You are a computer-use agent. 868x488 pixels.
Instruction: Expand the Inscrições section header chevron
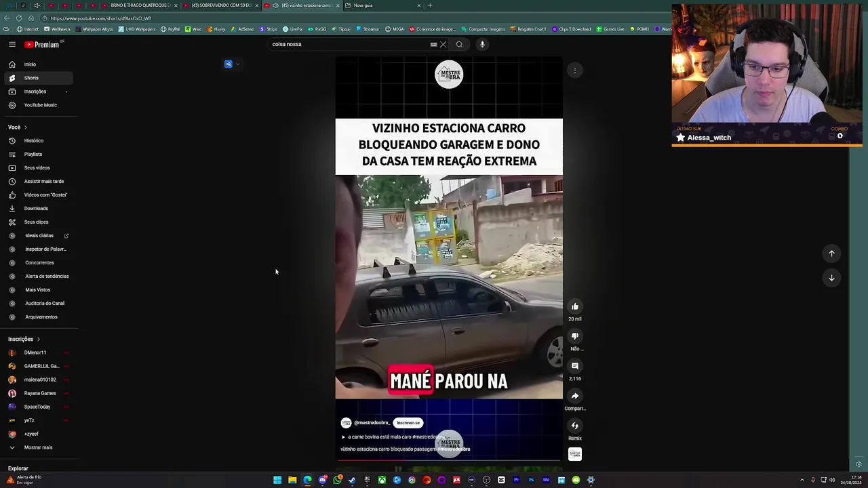pyautogui.click(x=38, y=339)
